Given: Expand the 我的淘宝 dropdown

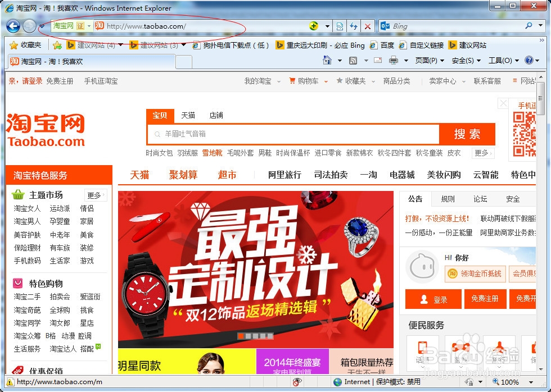Looking at the screenshot, I should click(279, 81).
